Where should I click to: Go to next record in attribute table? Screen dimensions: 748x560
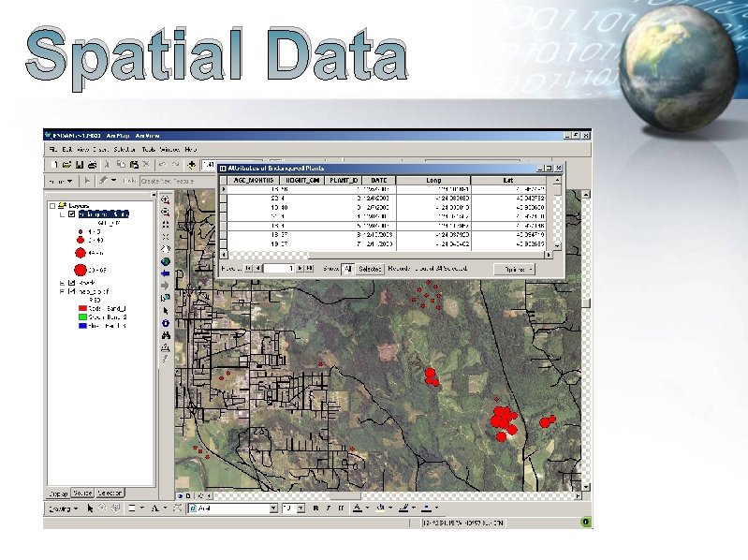point(300,269)
